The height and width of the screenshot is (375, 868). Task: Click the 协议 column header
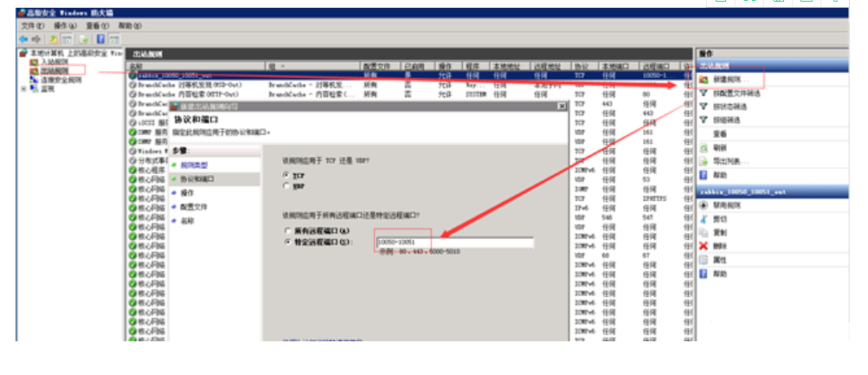coord(585,66)
